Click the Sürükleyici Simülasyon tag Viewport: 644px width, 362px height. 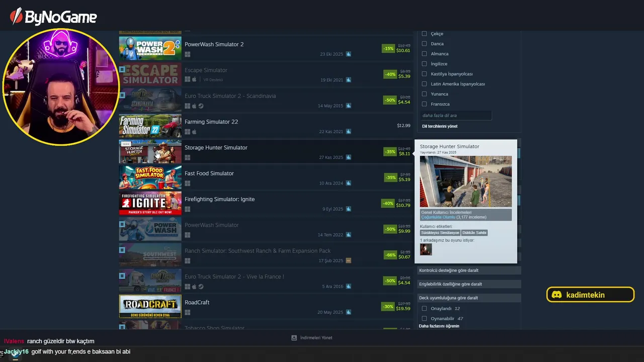click(440, 233)
